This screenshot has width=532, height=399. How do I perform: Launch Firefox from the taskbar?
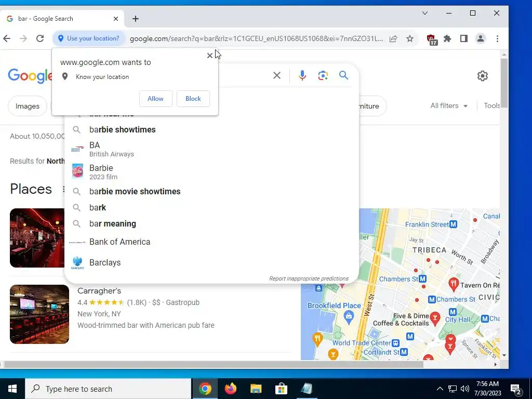[230, 389]
